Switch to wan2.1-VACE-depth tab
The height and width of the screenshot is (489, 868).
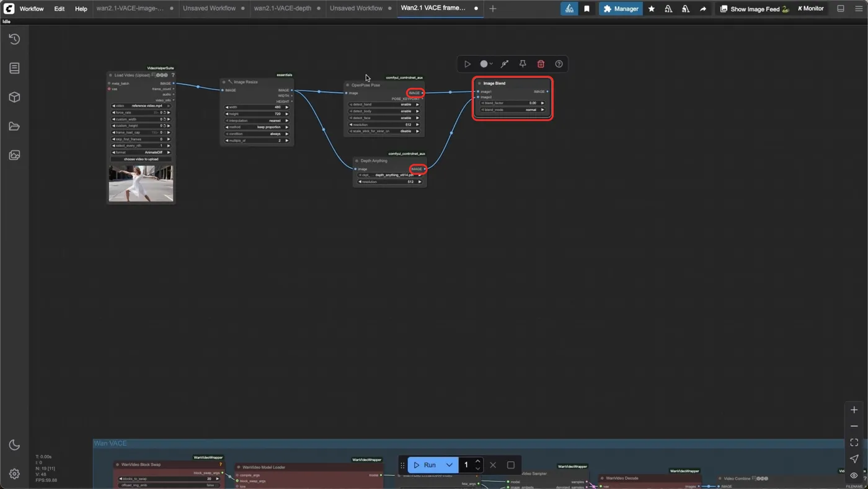283,9
